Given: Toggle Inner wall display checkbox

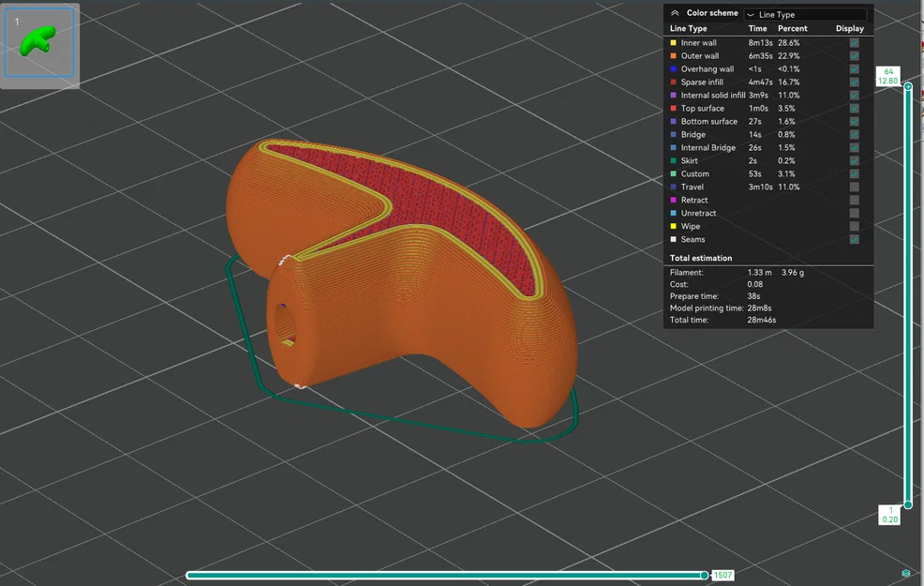Looking at the screenshot, I should [854, 43].
